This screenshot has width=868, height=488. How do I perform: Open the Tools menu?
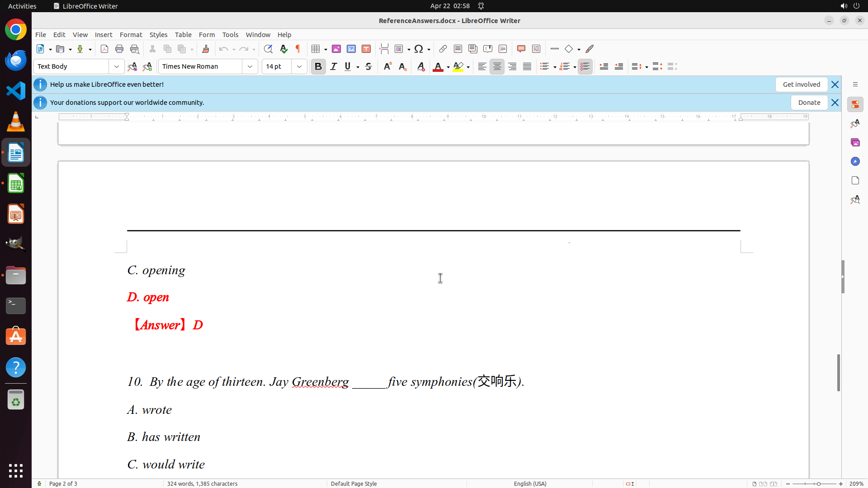230,34
